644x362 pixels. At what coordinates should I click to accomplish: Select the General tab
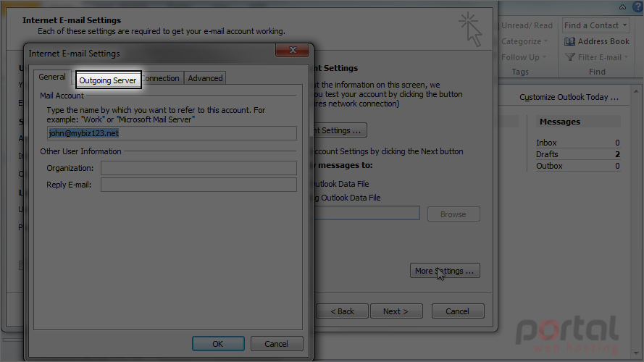point(52,77)
